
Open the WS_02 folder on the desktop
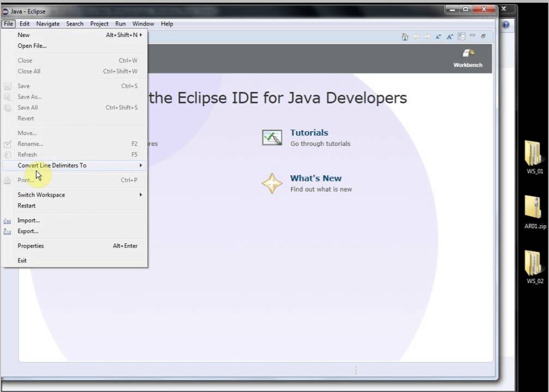(535, 267)
